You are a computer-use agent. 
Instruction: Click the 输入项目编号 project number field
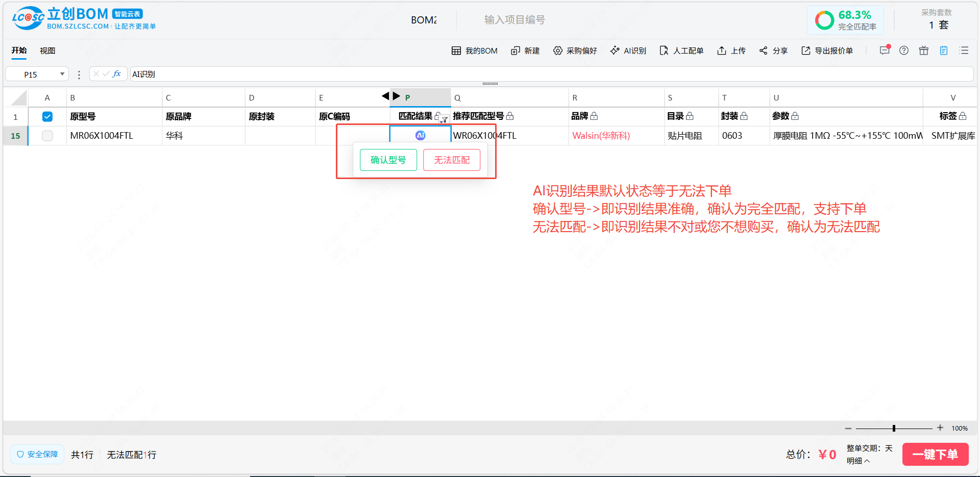pyautogui.click(x=514, y=20)
